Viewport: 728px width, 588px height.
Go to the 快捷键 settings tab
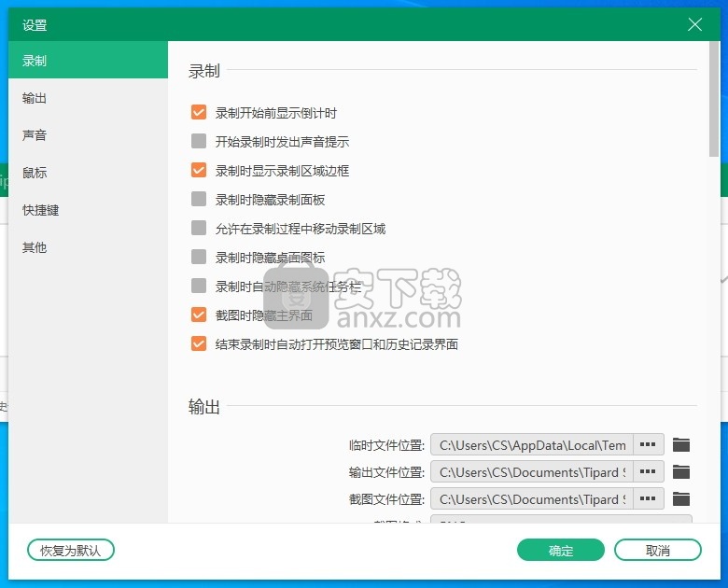[x=89, y=210]
